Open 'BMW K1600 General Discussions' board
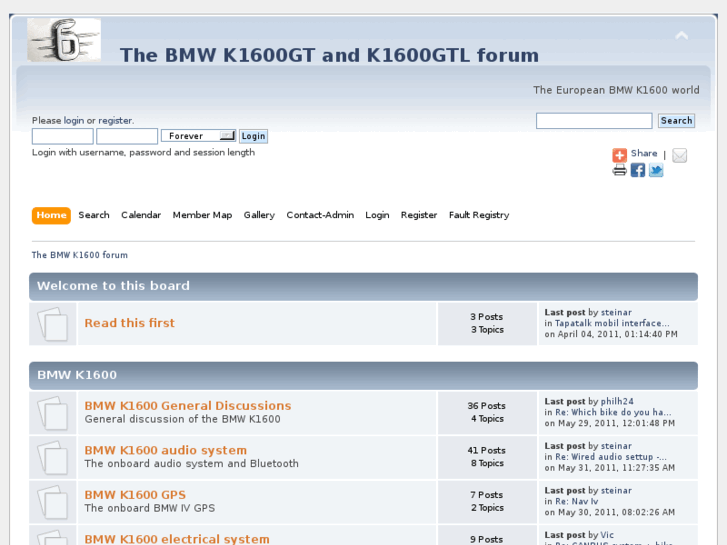Image resolution: width=727 pixels, height=545 pixels. pyautogui.click(x=188, y=405)
